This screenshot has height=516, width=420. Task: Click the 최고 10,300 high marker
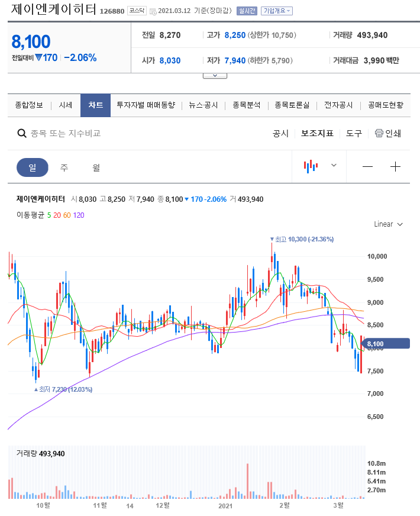click(302, 239)
